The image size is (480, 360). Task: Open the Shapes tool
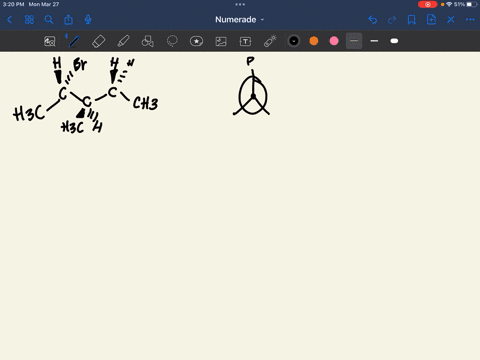[x=147, y=41]
